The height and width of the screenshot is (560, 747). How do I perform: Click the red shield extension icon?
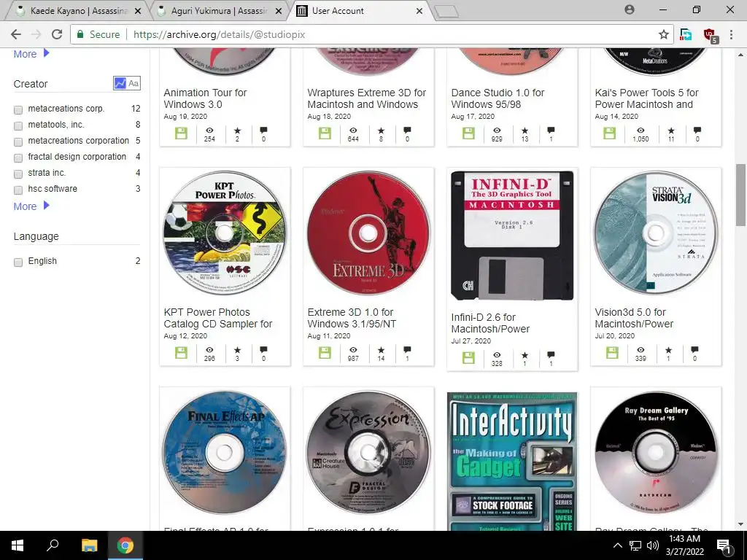(710, 35)
